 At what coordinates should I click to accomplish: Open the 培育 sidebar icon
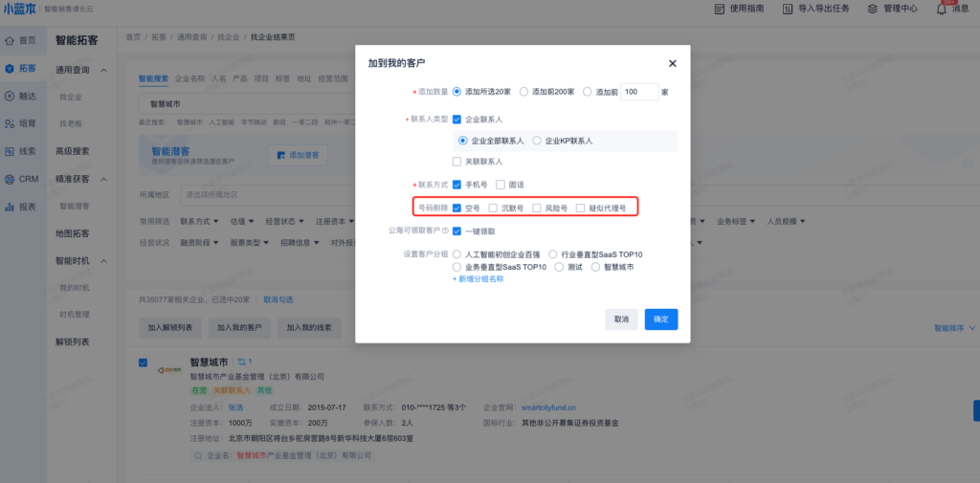[x=21, y=123]
